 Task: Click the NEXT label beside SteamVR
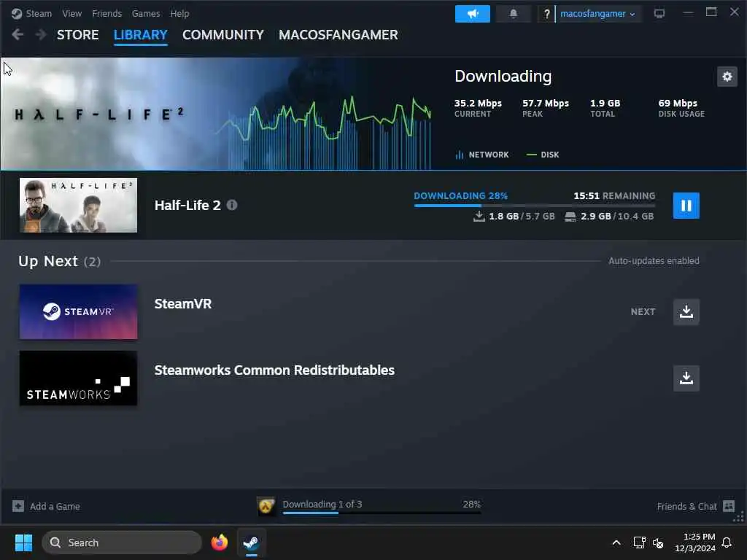pos(643,312)
